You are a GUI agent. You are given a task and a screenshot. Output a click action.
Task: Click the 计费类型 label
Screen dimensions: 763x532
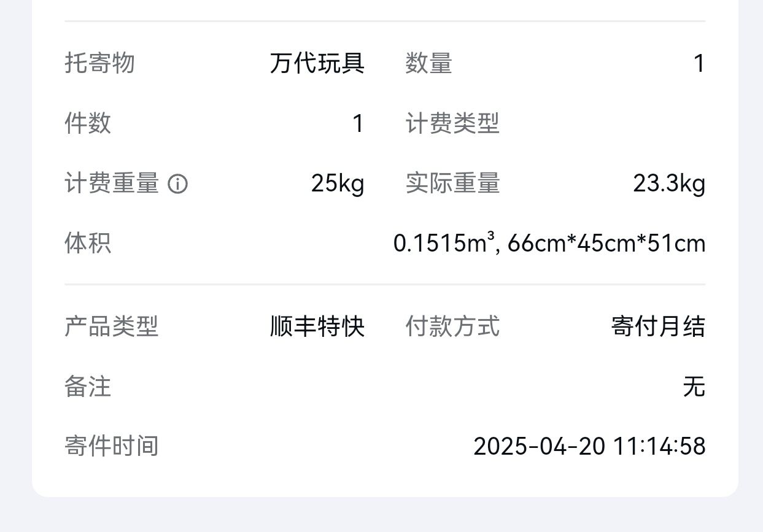point(452,123)
